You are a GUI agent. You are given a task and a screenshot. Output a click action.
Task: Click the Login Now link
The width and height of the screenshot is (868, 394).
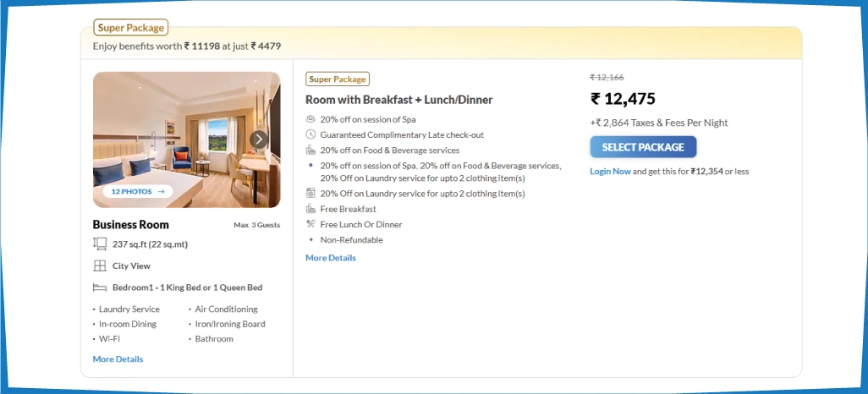point(610,171)
